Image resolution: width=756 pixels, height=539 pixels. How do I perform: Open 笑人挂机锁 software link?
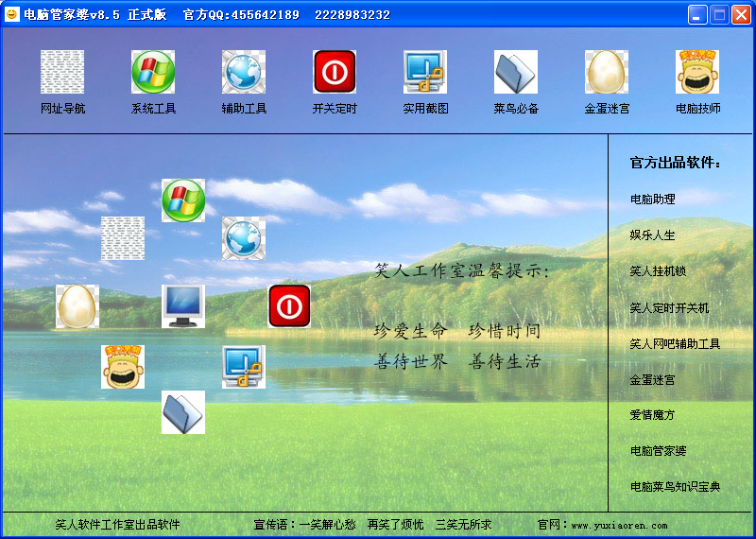click(x=658, y=271)
